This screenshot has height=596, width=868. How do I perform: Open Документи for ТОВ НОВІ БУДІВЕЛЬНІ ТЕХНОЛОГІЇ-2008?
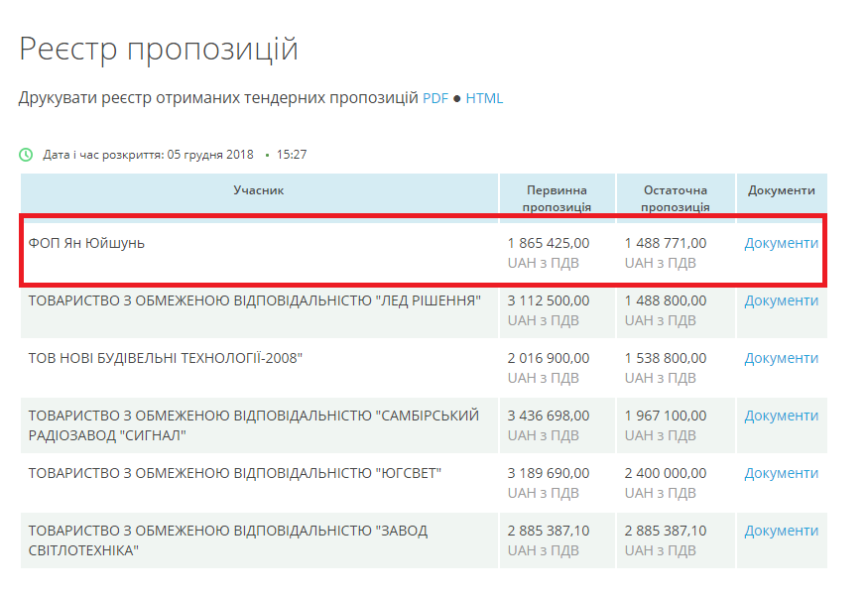[781, 358]
